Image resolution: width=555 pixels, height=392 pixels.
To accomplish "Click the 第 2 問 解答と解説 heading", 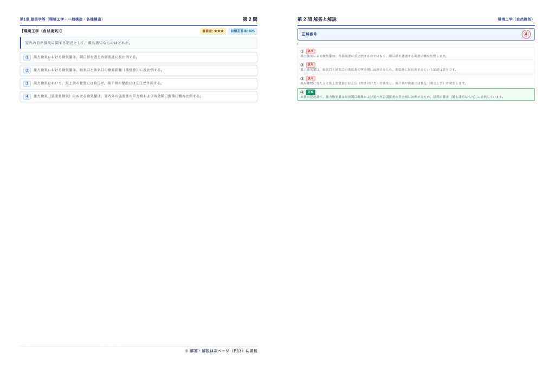I will (x=317, y=19).
